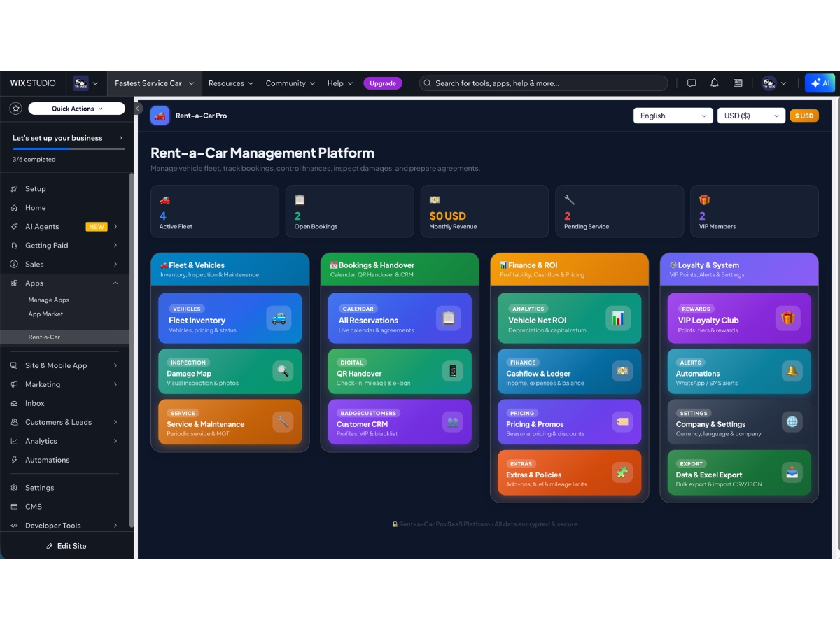Click the Service & Maintenance wrench icon
This screenshot has width=840, height=630.
[283, 421]
